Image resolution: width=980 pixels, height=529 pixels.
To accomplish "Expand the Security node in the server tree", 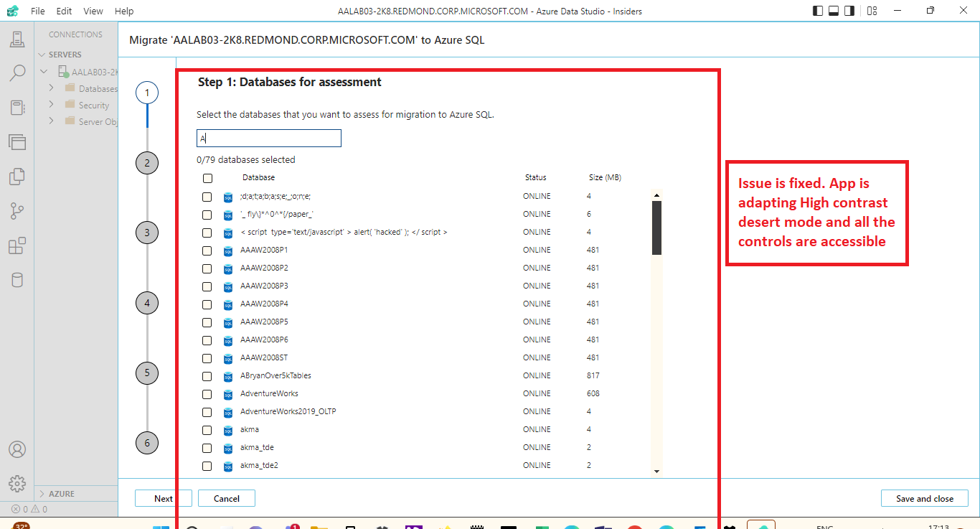I will coord(50,105).
